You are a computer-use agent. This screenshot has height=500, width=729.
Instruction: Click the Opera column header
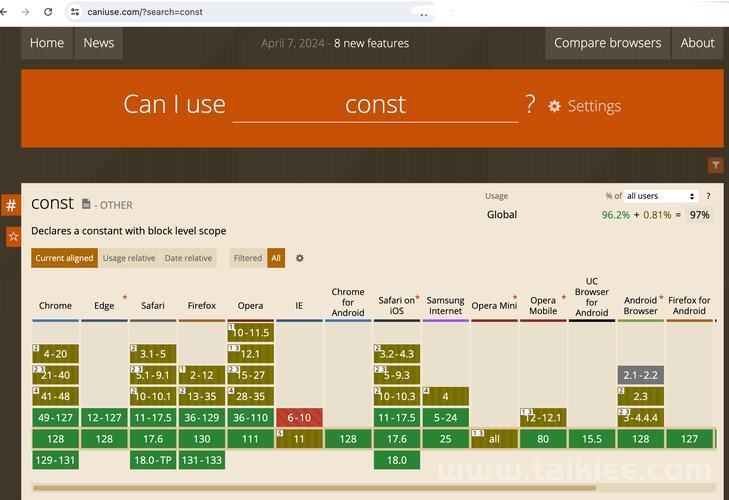click(250, 306)
